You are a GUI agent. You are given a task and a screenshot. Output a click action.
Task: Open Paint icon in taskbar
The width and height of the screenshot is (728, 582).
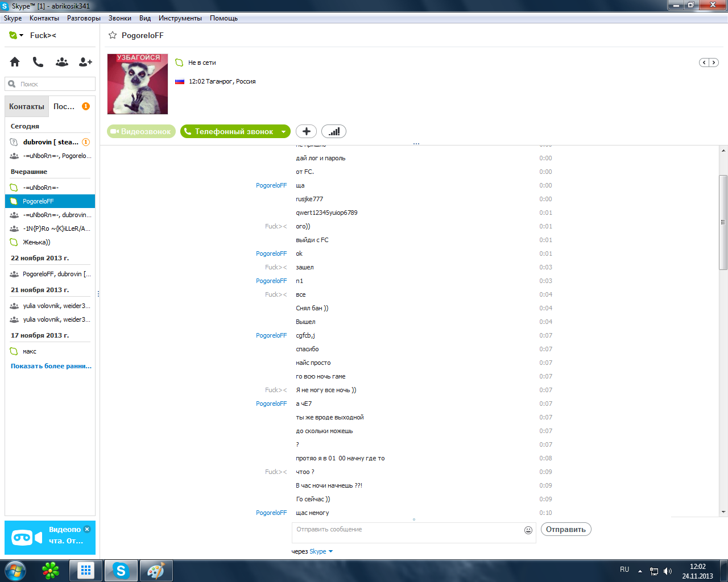pos(156,571)
